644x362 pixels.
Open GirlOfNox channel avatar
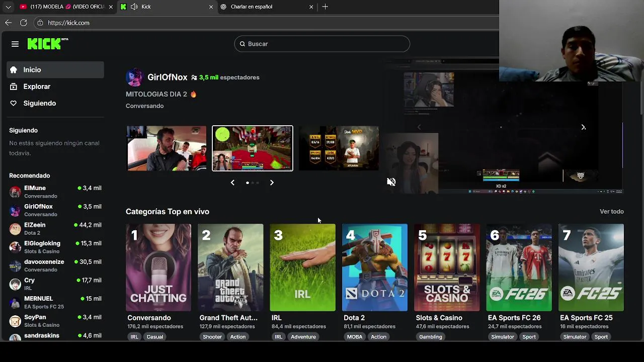tap(134, 77)
